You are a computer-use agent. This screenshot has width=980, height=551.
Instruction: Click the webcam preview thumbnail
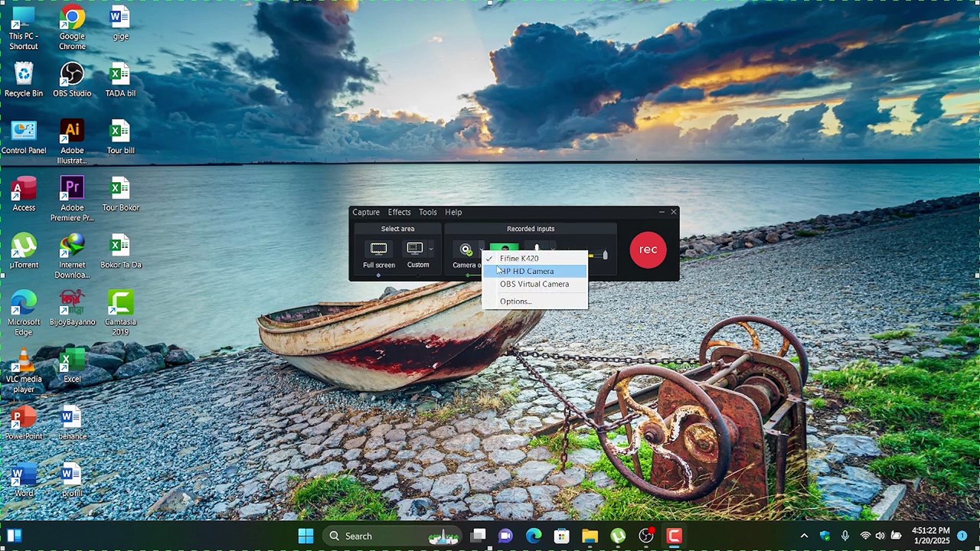coord(504,248)
